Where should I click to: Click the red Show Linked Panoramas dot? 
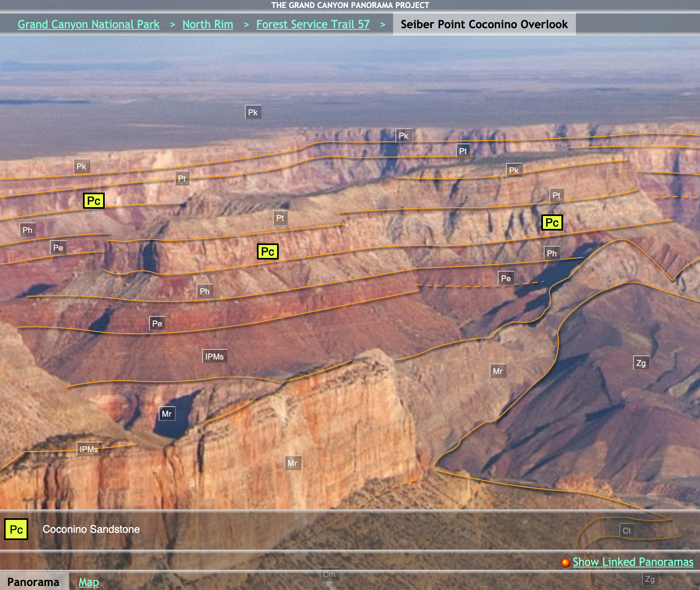pos(565,562)
